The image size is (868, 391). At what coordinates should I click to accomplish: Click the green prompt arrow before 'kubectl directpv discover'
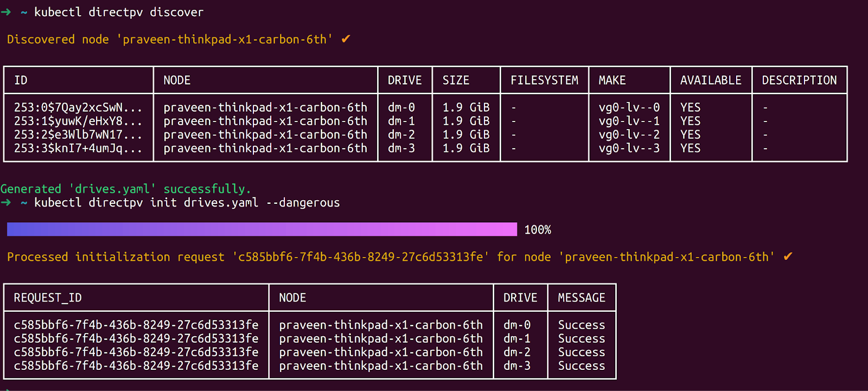click(6, 12)
